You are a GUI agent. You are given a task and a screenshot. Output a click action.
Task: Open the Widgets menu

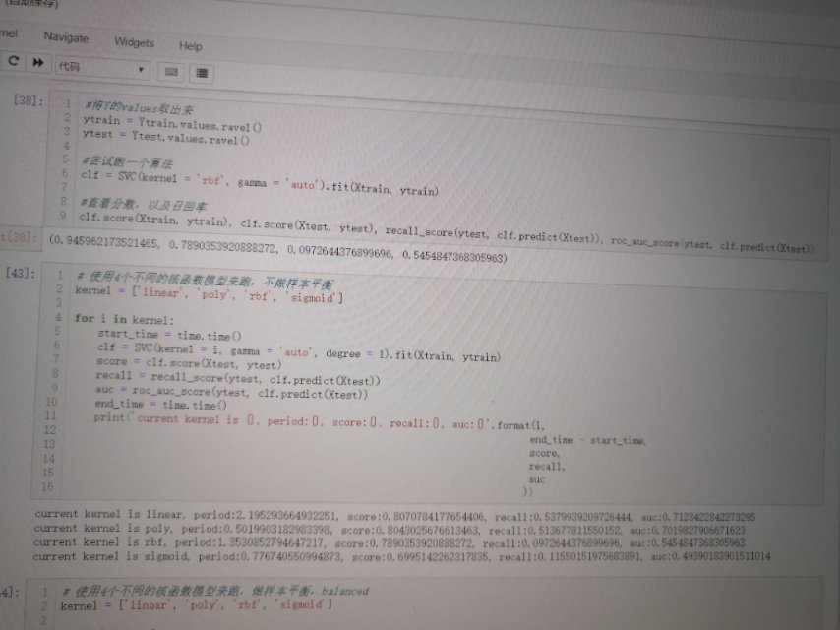coord(134,42)
